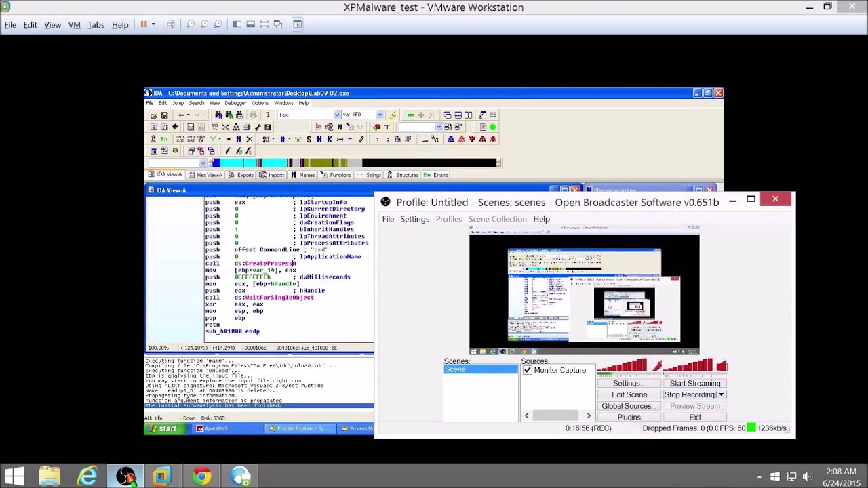Viewport: 868px width, 488px height.
Task: Expand the offset icon dropdown arrow in IDA
Action: 273,139
